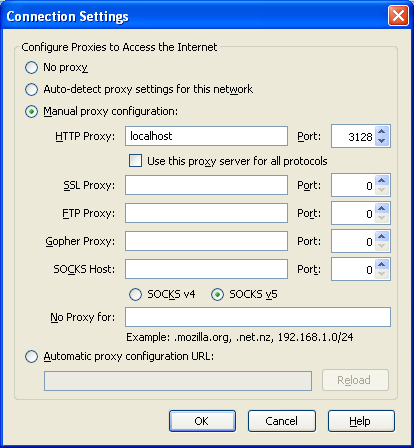
Task: Increase SOCKS Host port with up arrow
Action: pyautogui.click(x=382, y=265)
